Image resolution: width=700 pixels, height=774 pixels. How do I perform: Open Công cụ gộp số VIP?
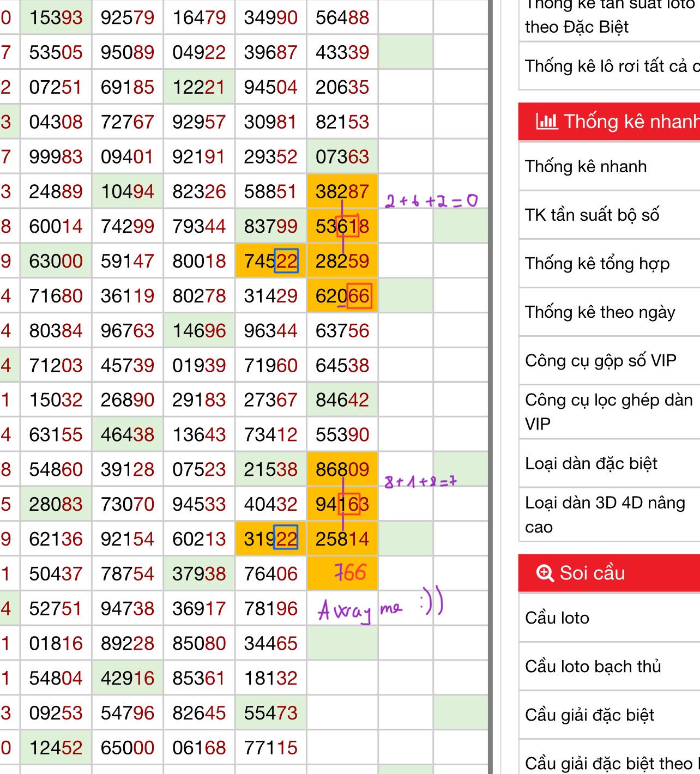(600, 361)
